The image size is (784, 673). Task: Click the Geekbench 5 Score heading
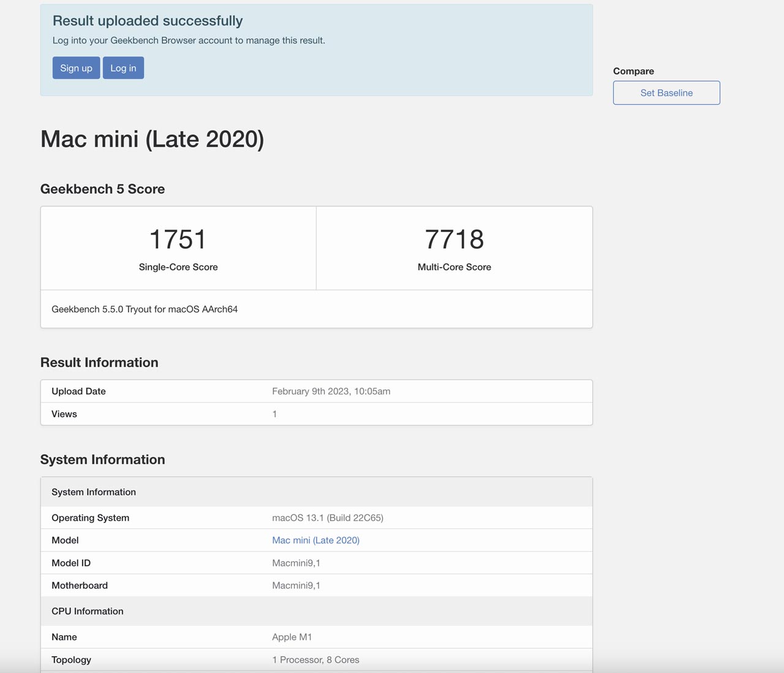pyautogui.click(x=102, y=189)
